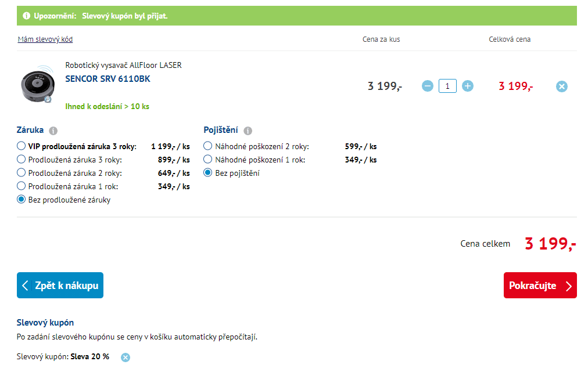Select Náhodné poškození 2 roky insurance
Screen dimensions: 588x372
[x=208, y=146]
